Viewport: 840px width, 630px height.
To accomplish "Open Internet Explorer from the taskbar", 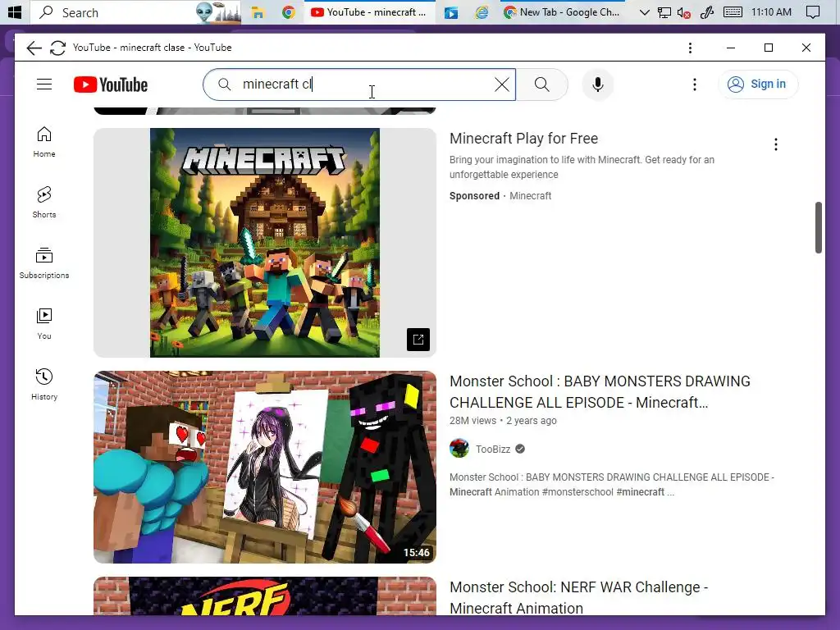I will pyautogui.click(x=482, y=12).
